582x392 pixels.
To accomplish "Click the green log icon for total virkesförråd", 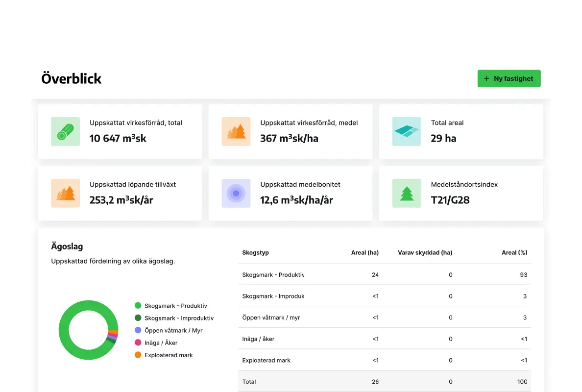I will (65, 131).
